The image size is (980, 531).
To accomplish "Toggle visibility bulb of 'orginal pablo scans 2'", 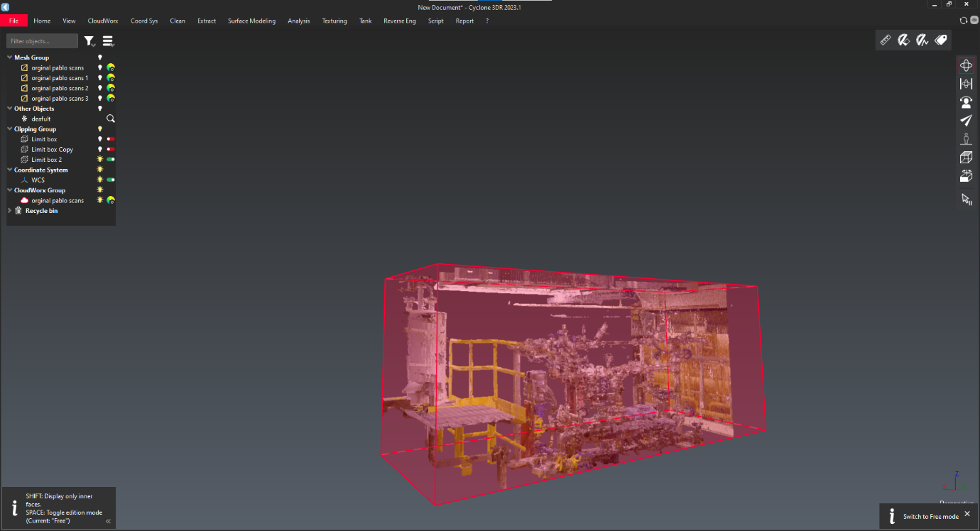I will (100, 88).
